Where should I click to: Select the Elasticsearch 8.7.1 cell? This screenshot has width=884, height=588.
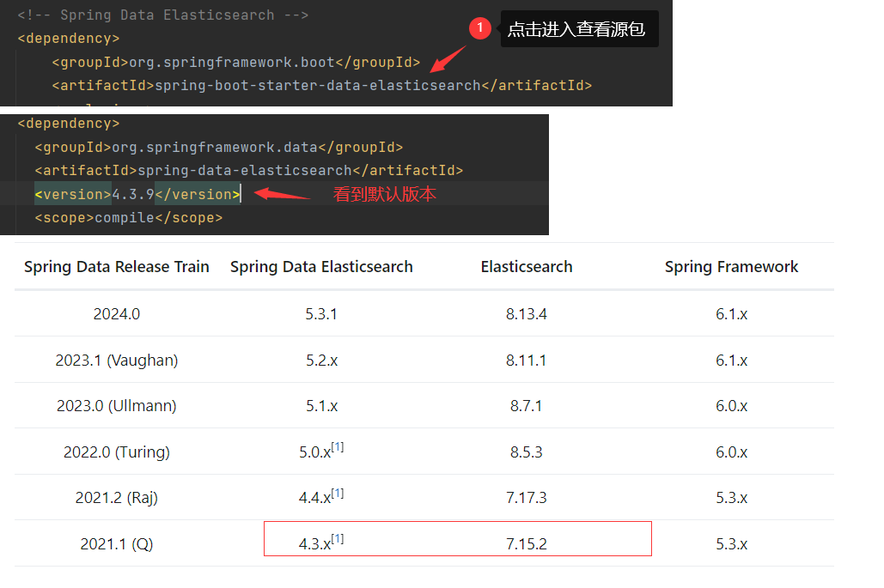click(527, 406)
